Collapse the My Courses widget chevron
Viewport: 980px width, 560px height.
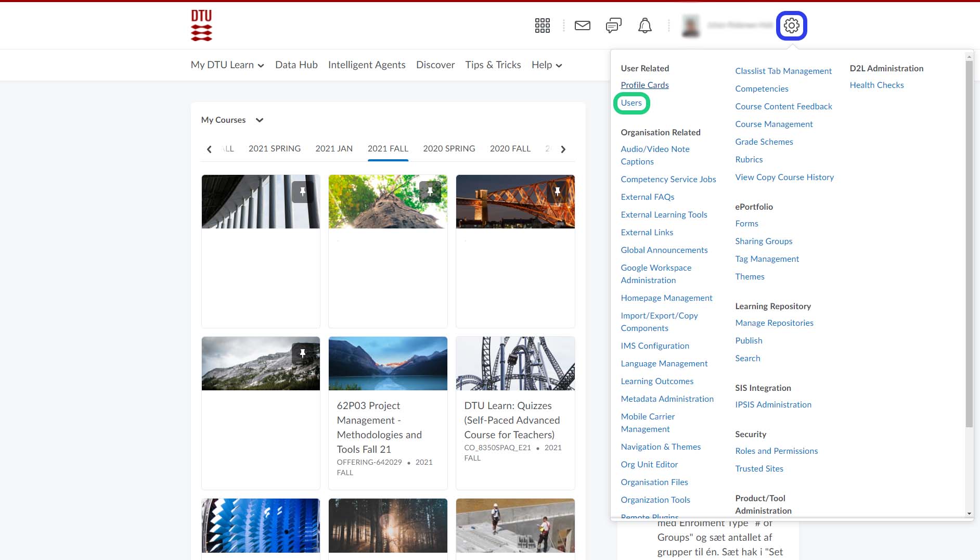(x=260, y=120)
